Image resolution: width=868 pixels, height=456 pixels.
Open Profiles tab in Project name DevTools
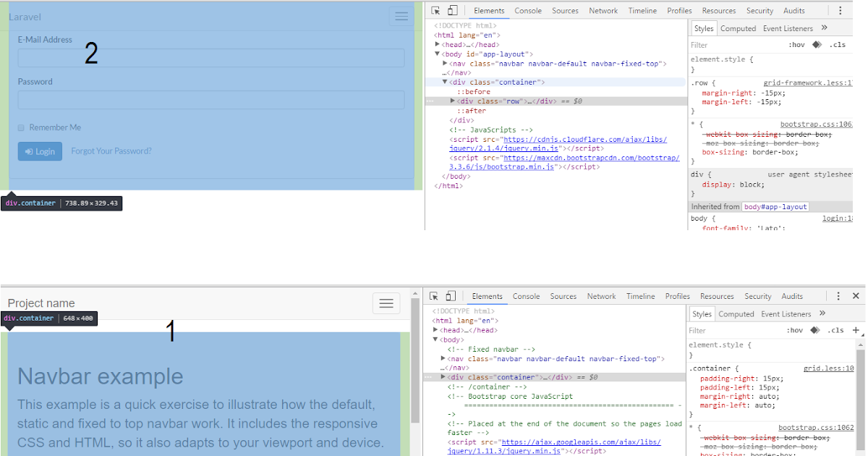click(678, 296)
